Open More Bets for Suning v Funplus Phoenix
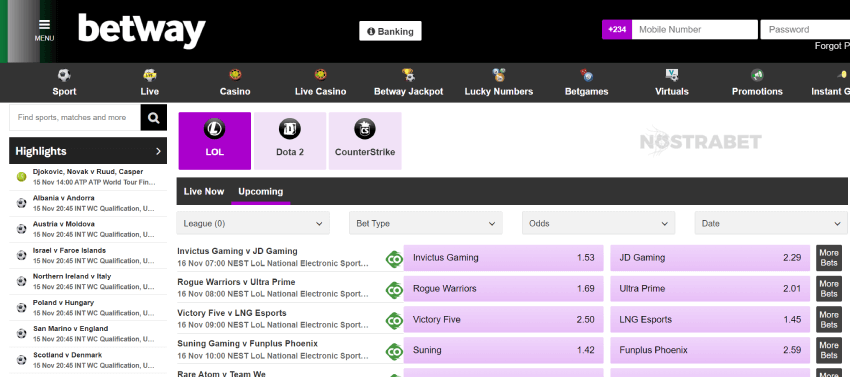The width and height of the screenshot is (850, 377). click(829, 350)
